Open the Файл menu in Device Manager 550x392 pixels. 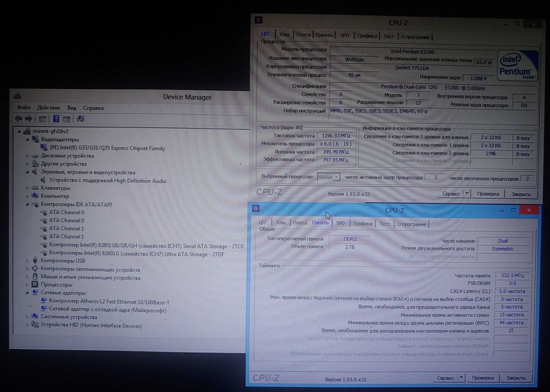click(x=24, y=108)
